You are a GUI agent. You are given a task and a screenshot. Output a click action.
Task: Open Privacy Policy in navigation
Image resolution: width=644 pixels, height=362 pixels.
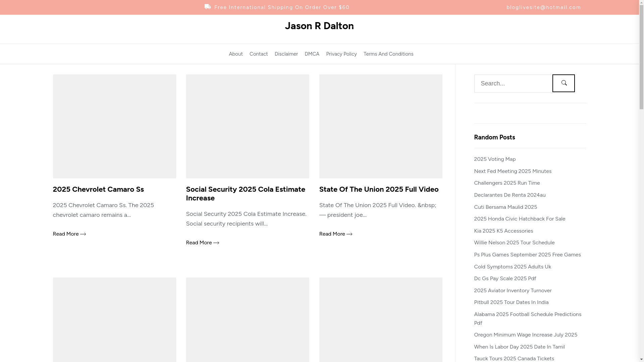tap(341, 54)
